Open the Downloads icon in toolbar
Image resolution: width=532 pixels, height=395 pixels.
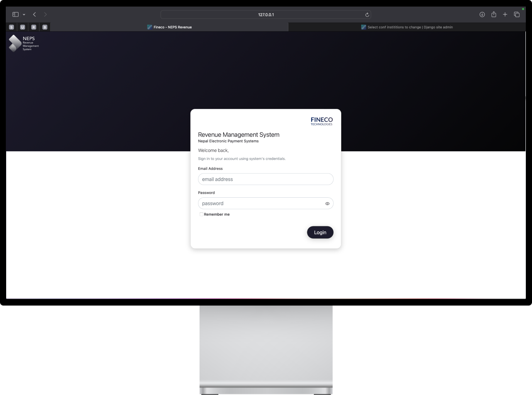pos(482,14)
